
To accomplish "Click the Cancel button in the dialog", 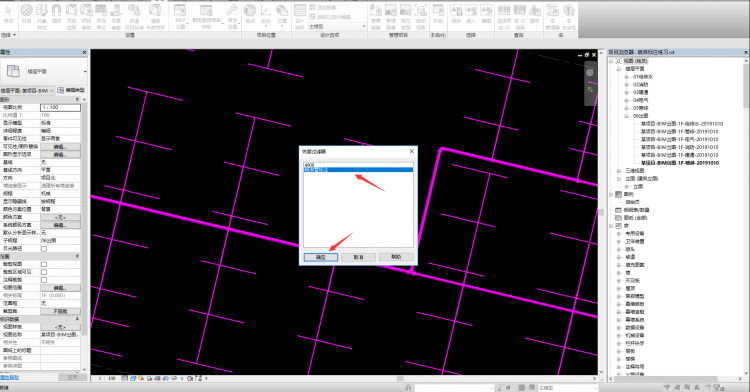I will click(x=358, y=257).
